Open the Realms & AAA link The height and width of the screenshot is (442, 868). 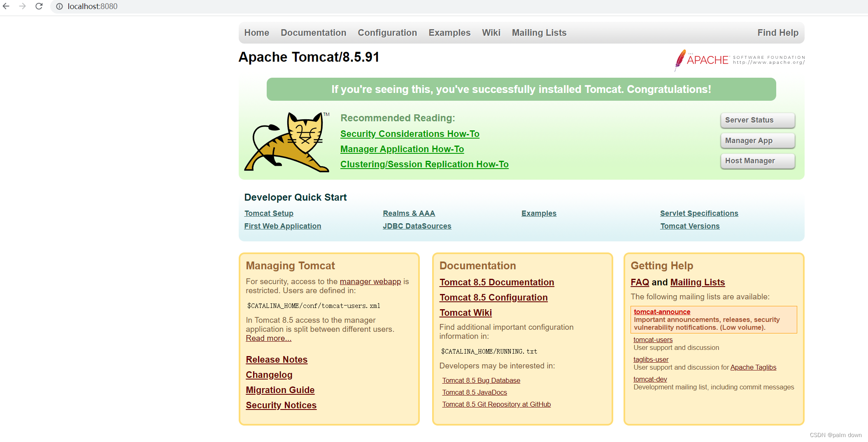409,213
